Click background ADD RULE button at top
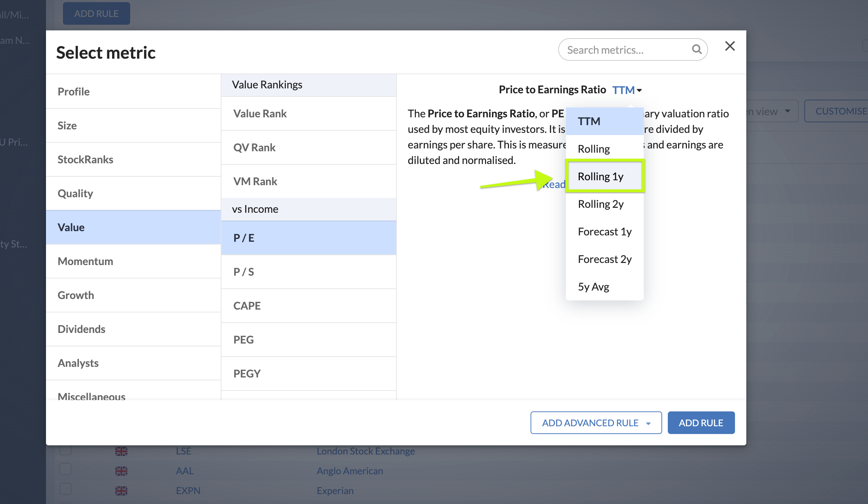868x504 pixels. [x=96, y=13]
